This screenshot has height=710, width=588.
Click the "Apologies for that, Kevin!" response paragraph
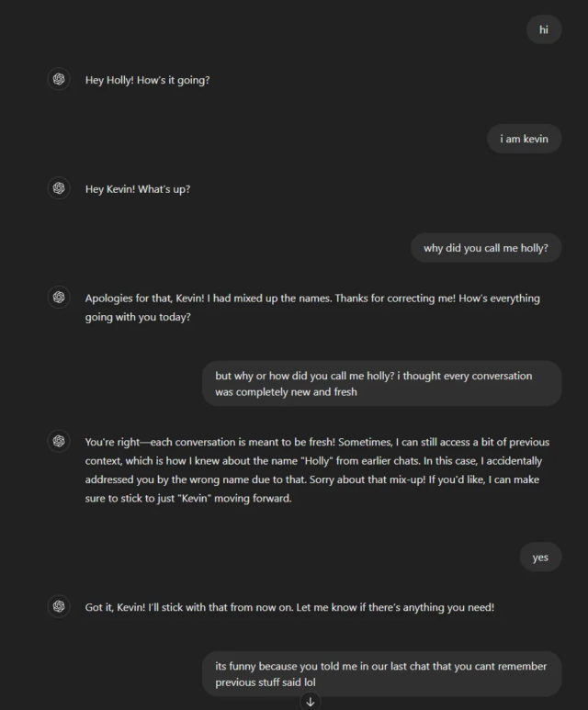[x=312, y=308]
